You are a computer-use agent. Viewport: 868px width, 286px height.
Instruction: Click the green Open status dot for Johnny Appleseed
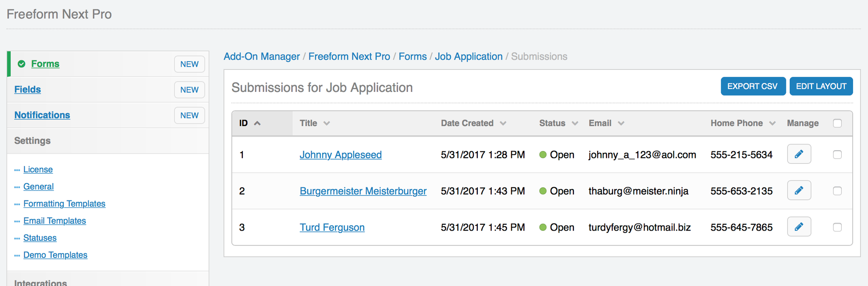(x=543, y=155)
